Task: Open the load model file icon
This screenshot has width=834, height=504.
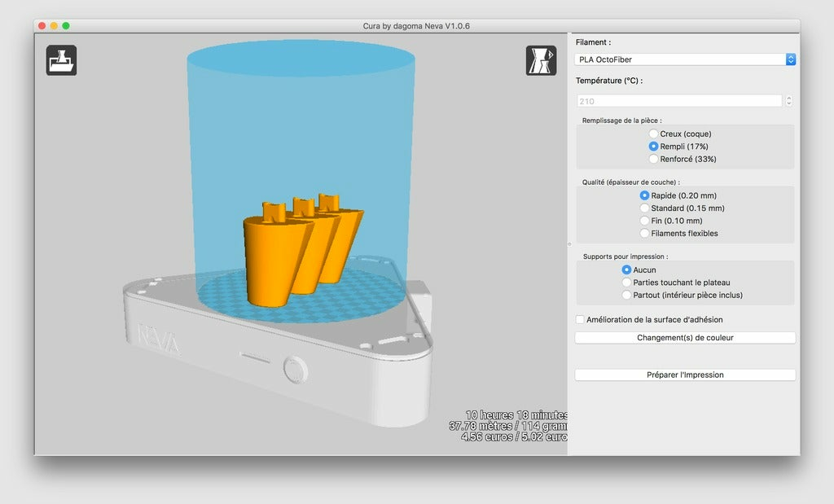Action: 62,60
